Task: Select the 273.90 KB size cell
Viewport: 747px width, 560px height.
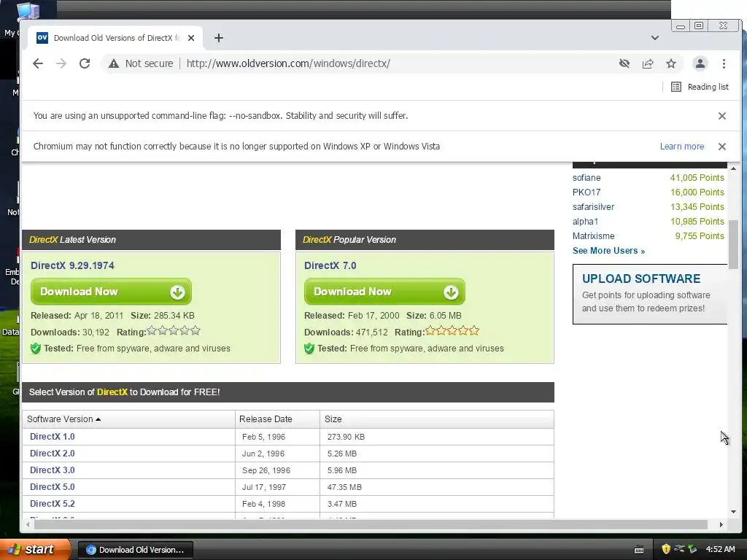Action: pyautogui.click(x=346, y=437)
